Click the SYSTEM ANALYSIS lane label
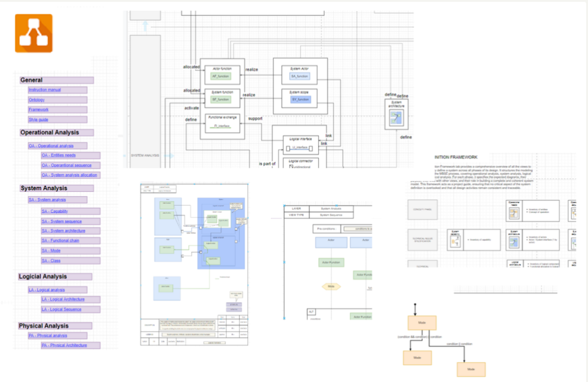Viewport: 588px width, 382px height. [145, 155]
